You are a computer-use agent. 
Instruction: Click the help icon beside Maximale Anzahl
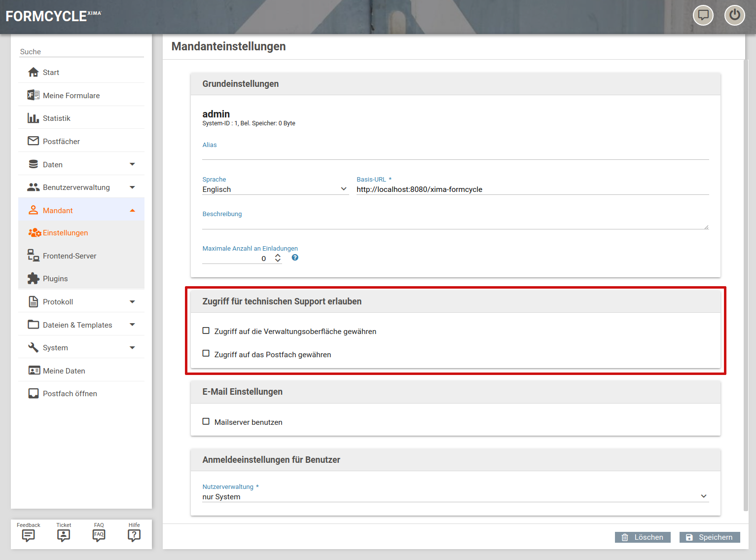(x=295, y=258)
